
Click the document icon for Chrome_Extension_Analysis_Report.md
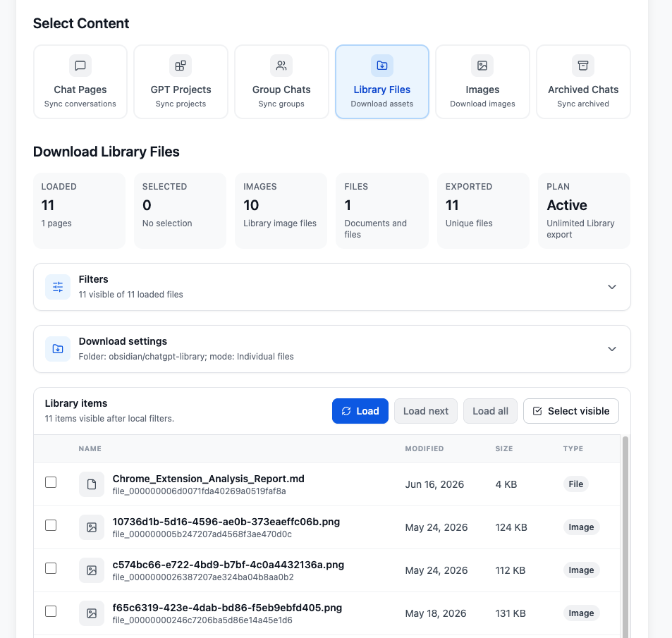[92, 484]
